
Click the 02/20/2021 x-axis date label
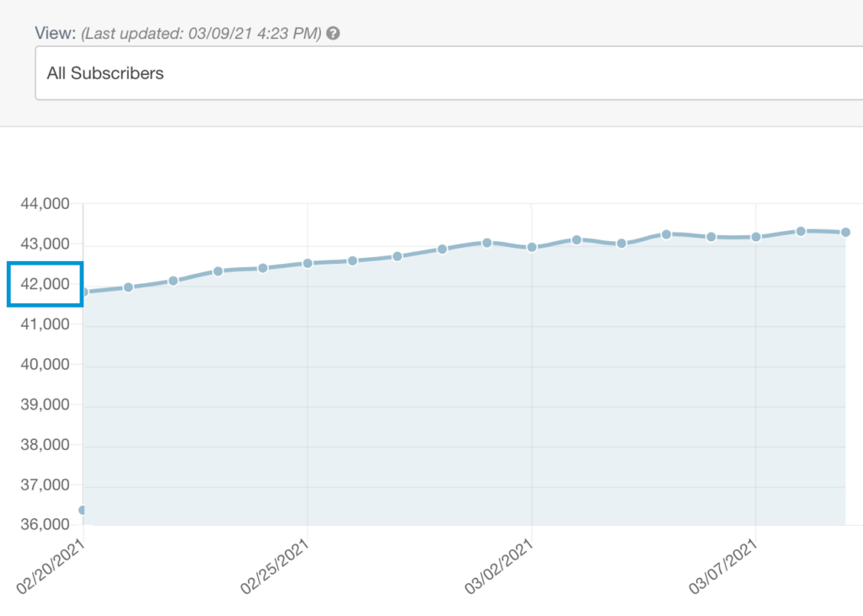(50, 566)
